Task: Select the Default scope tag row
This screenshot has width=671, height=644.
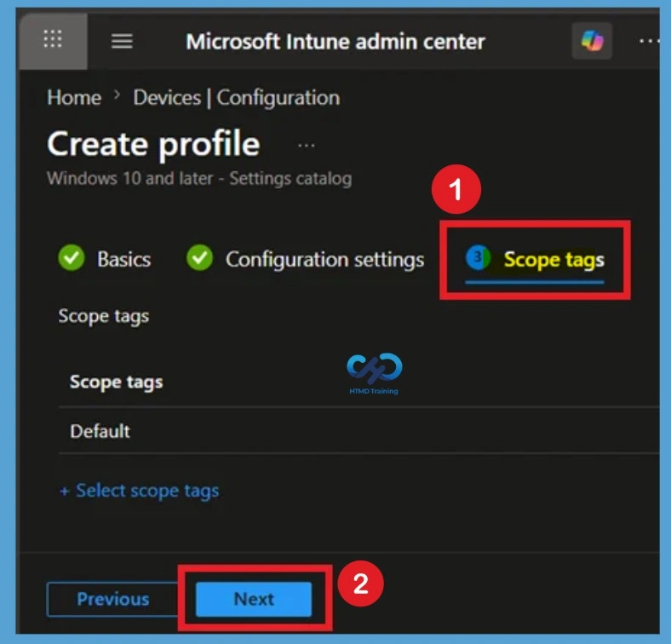Action: tap(358, 431)
